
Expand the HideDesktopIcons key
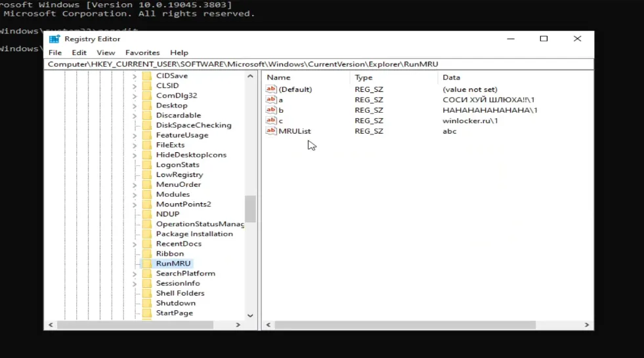coord(135,155)
